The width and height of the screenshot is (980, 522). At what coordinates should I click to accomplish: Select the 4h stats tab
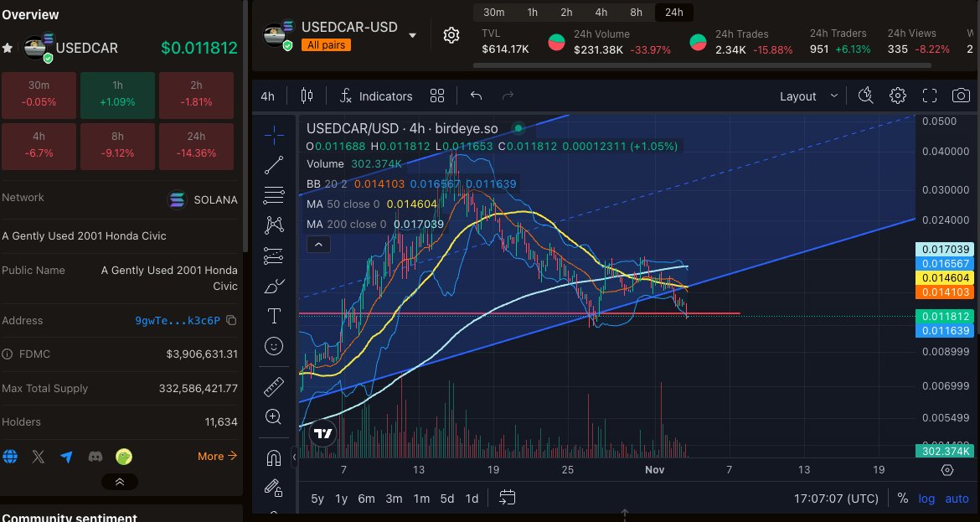(x=601, y=13)
